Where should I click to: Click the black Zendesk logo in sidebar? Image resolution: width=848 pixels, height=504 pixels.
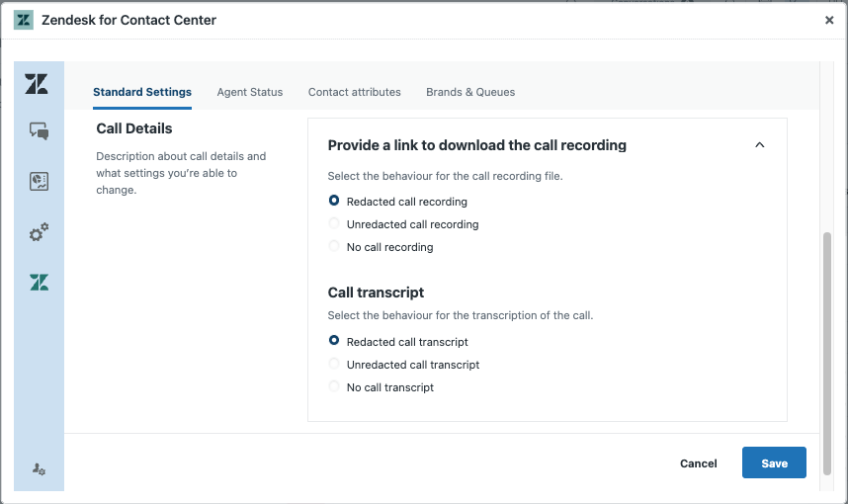click(x=38, y=84)
